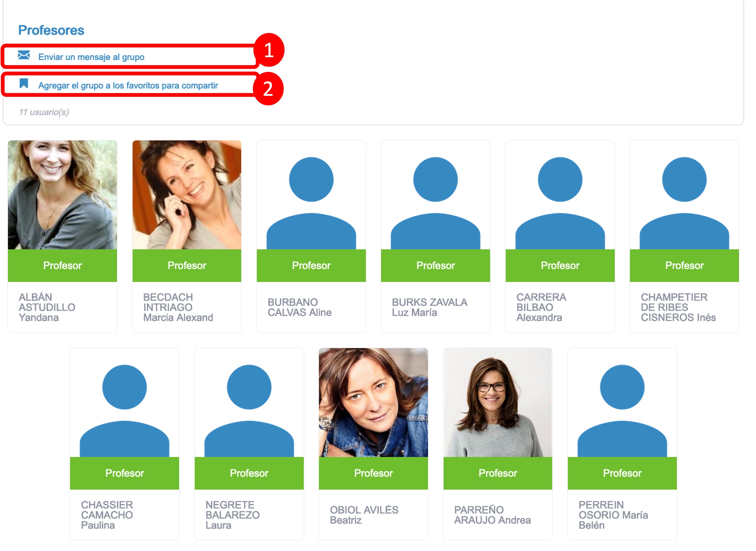This screenshot has width=756, height=551.
Task: Click the bookmark favorites icon
Action: click(24, 83)
